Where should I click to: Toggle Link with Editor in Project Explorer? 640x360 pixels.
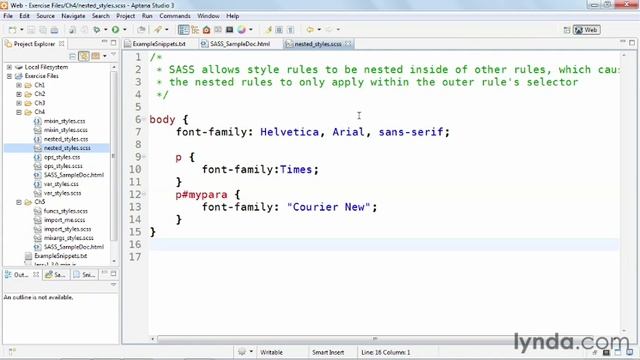coord(84,56)
